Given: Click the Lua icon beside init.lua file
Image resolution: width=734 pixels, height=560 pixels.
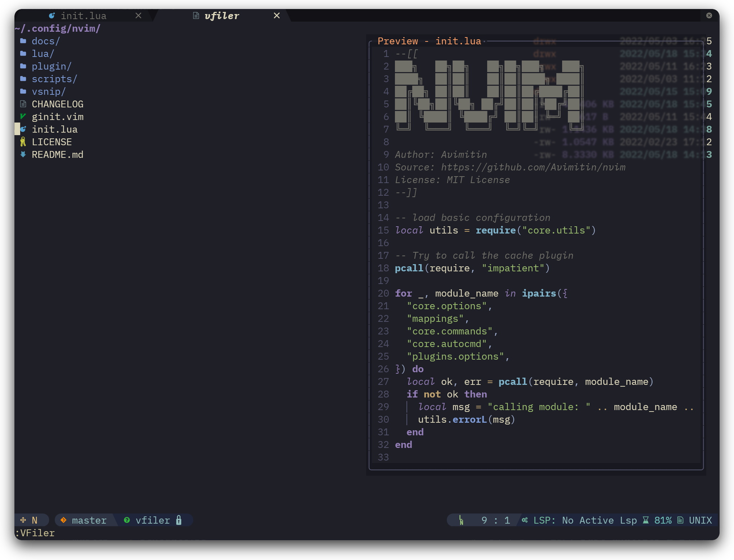Looking at the screenshot, I should 23,129.
